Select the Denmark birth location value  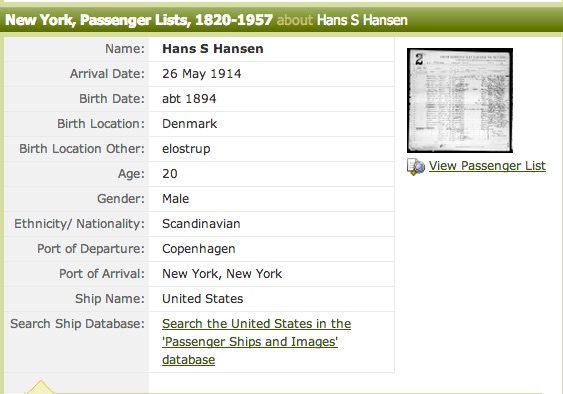(189, 124)
